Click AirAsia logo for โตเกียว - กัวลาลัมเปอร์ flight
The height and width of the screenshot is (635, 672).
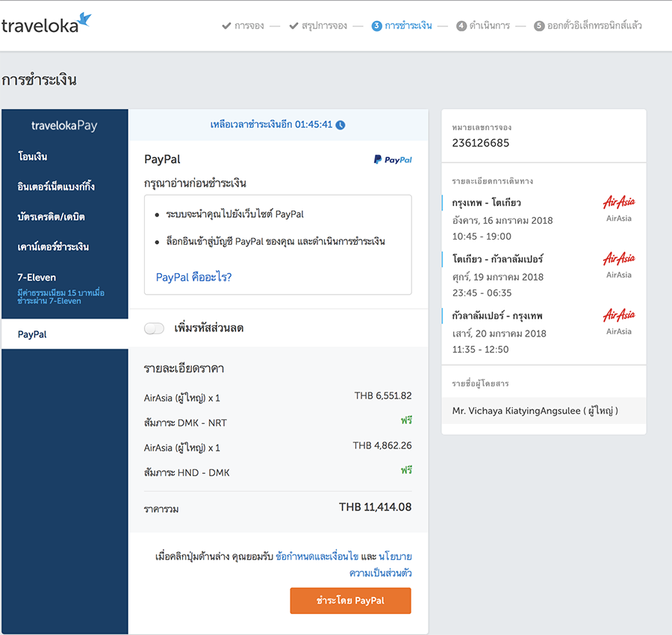point(619,258)
